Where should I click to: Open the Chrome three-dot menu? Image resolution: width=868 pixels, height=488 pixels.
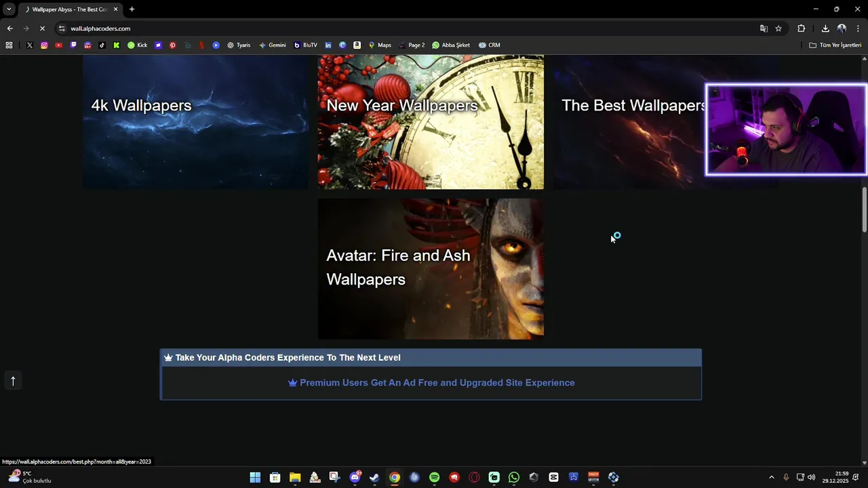(859, 28)
